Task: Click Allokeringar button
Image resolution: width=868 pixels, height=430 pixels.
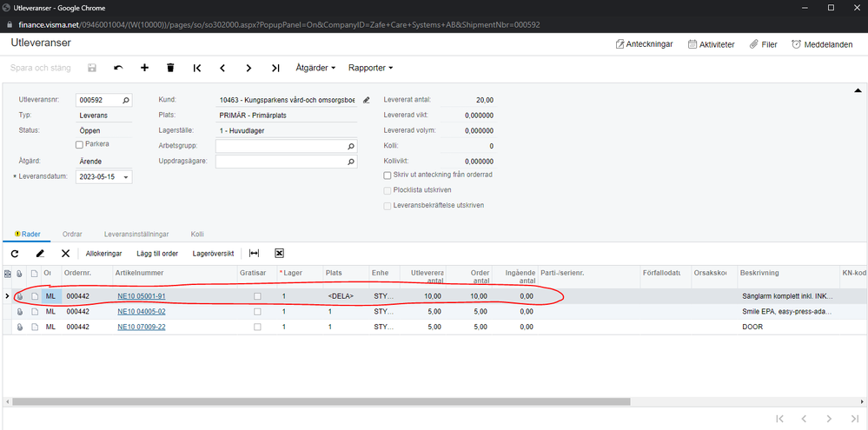Action: (103, 254)
